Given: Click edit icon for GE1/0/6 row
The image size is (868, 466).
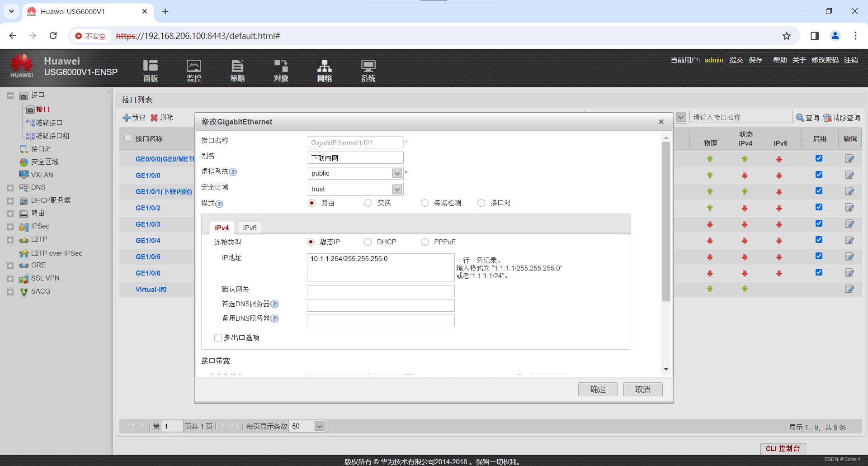Looking at the screenshot, I should [849, 273].
